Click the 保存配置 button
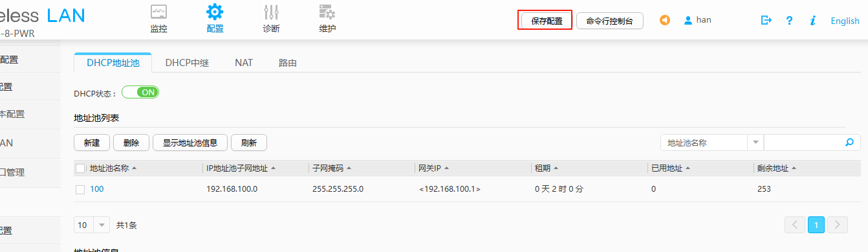The height and width of the screenshot is (252, 868). tap(547, 21)
